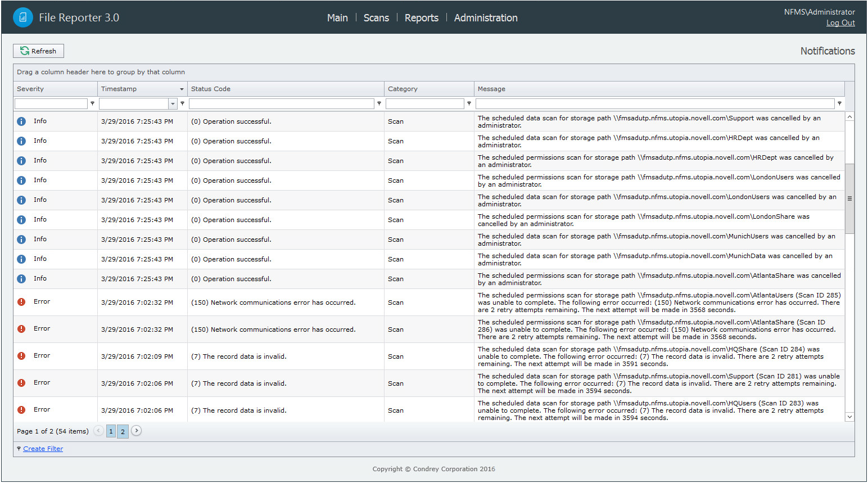Jump to page 2 of notifications
Image resolution: width=868 pixels, height=483 pixels.
click(x=123, y=431)
